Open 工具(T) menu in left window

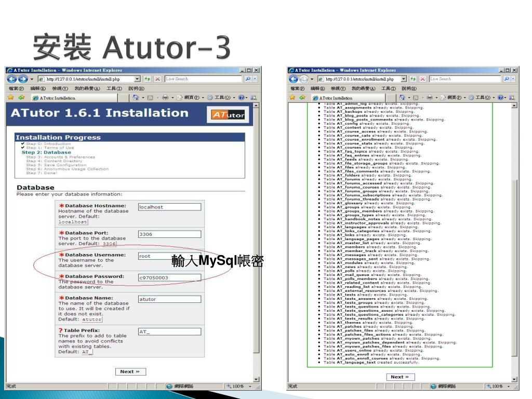[x=114, y=88]
